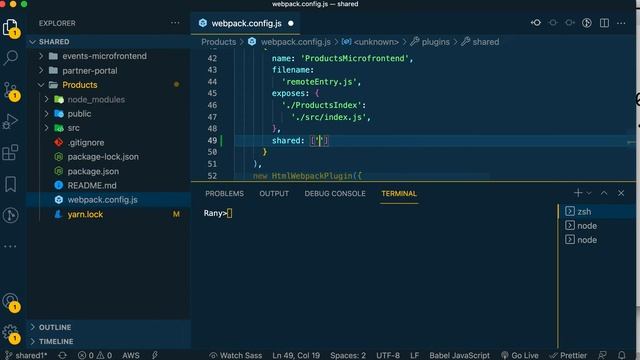Open the Explorer view in activity bar
The height and width of the screenshot is (360, 640).
point(11,28)
